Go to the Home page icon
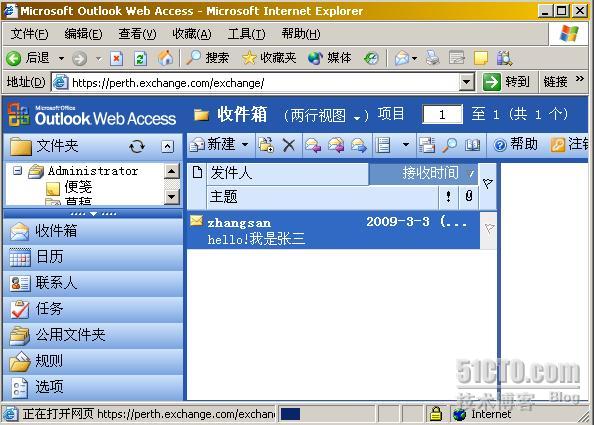 (x=166, y=58)
